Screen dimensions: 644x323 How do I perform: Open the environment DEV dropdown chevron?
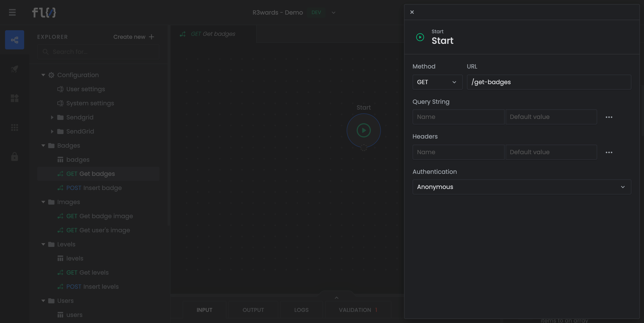coord(334,13)
